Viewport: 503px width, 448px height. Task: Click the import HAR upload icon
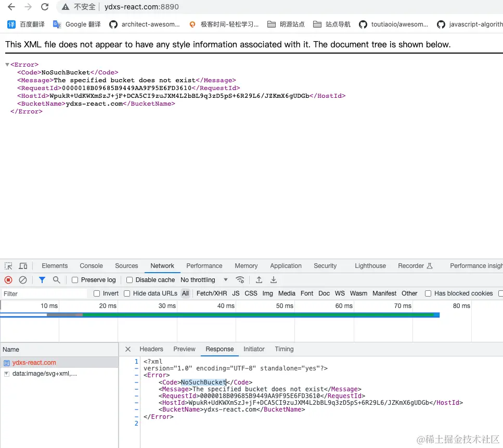click(x=259, y=280)
